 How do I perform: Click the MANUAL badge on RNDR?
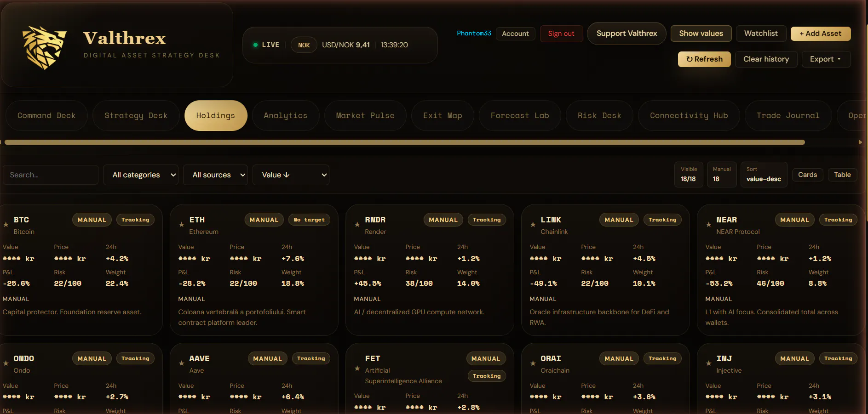pyautogui.click(x=443, y=220)
